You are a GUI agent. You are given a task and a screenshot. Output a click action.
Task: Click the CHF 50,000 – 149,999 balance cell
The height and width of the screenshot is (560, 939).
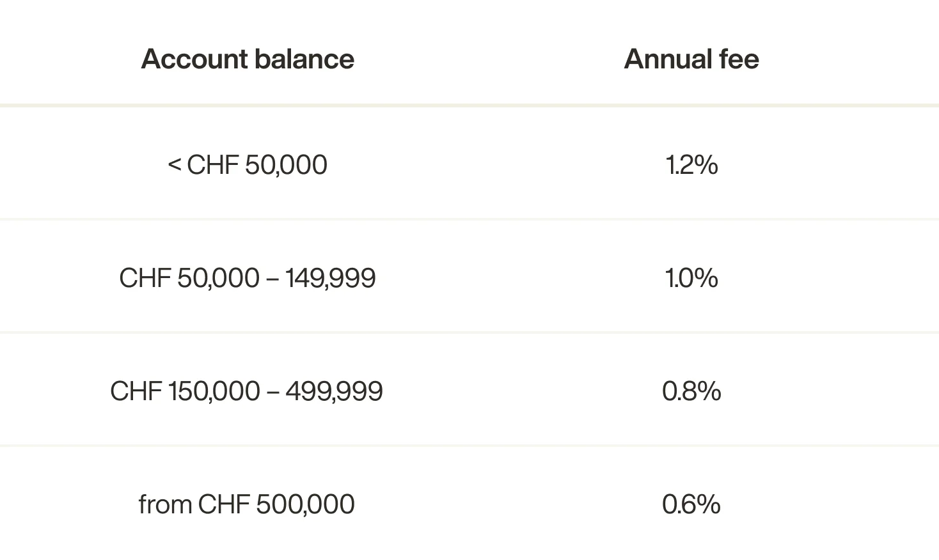click(x=248, y=278)
